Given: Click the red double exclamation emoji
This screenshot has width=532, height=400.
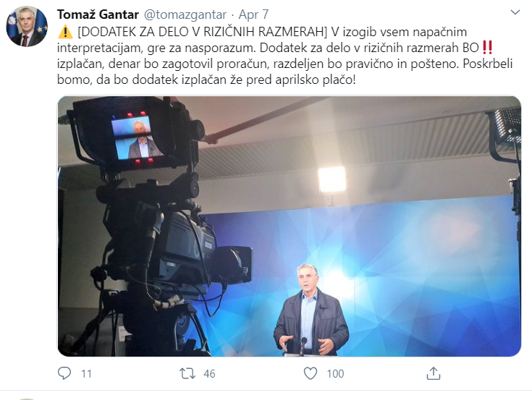Looking at the screenshot, I should [487, 48].
